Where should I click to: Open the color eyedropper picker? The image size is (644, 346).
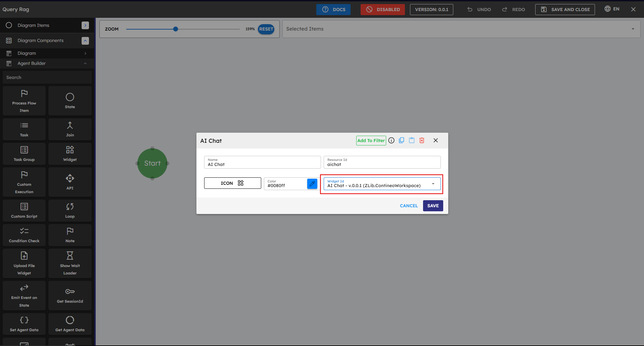click(x=312, y=183)
